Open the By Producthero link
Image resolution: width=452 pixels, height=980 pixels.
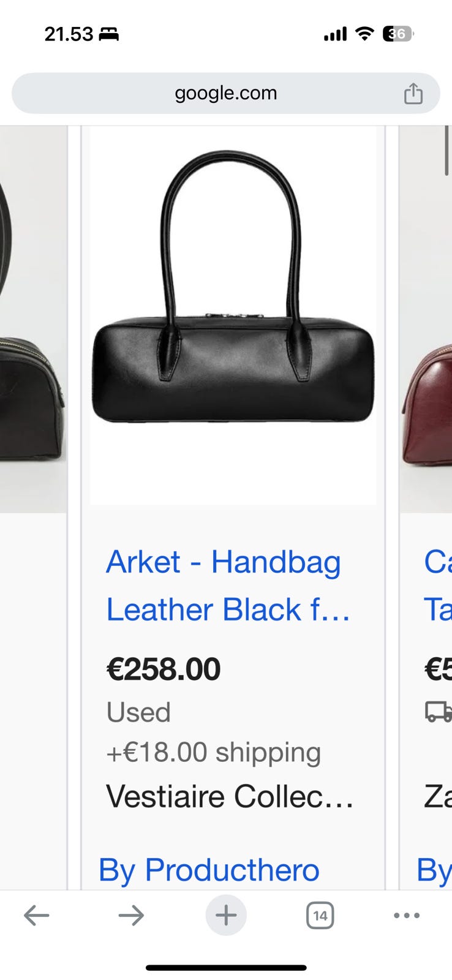pos(209,870)
